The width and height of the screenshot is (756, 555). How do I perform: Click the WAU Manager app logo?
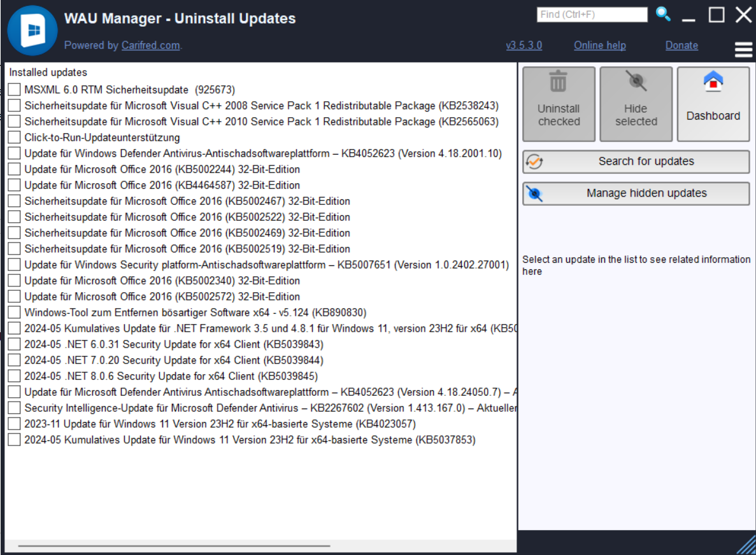point(32,30)
